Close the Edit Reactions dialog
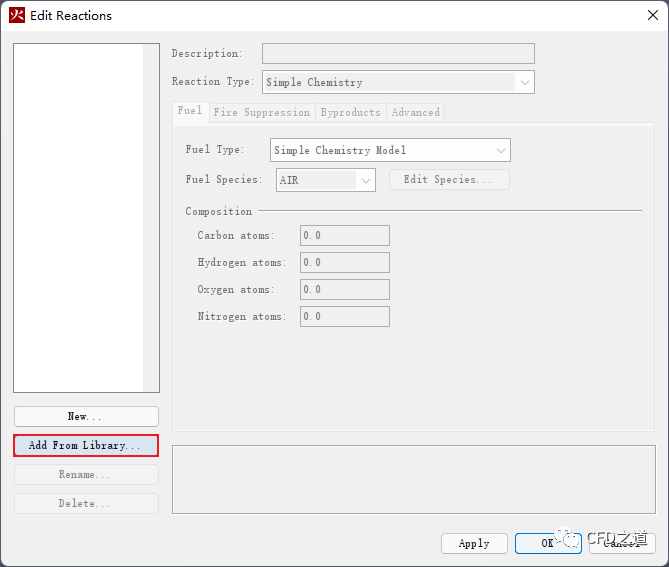This screenshot has width=669, height=567. (x=652, y=15)
